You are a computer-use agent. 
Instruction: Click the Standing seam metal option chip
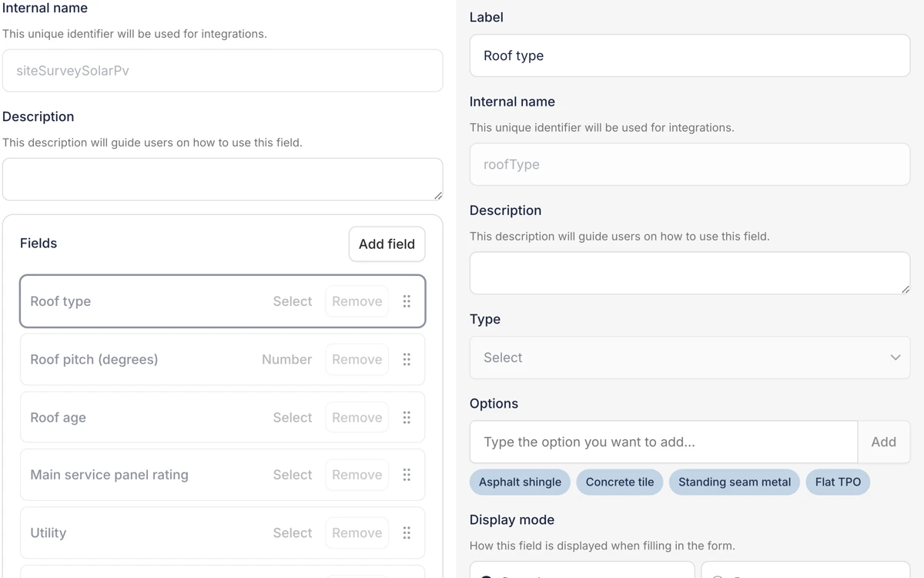point(735,482)
